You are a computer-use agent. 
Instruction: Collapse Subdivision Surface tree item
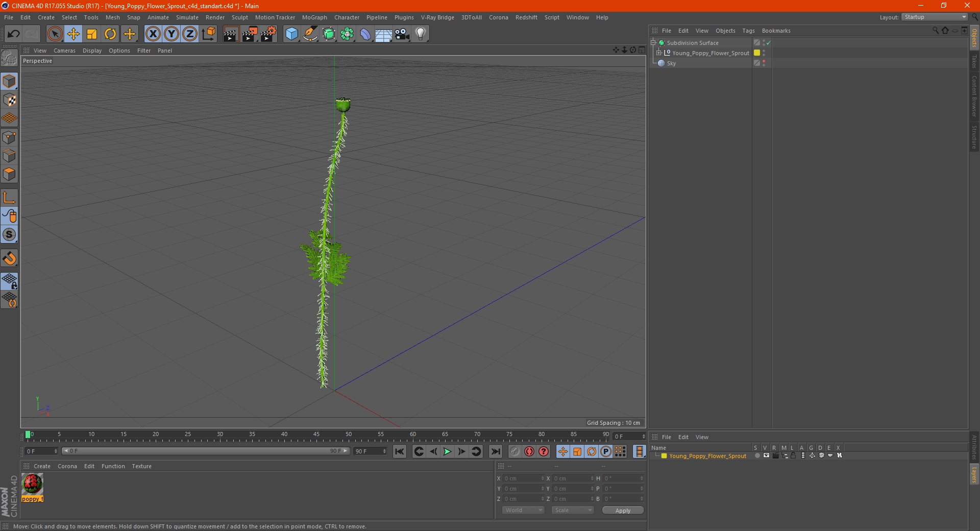click(653, 43)
